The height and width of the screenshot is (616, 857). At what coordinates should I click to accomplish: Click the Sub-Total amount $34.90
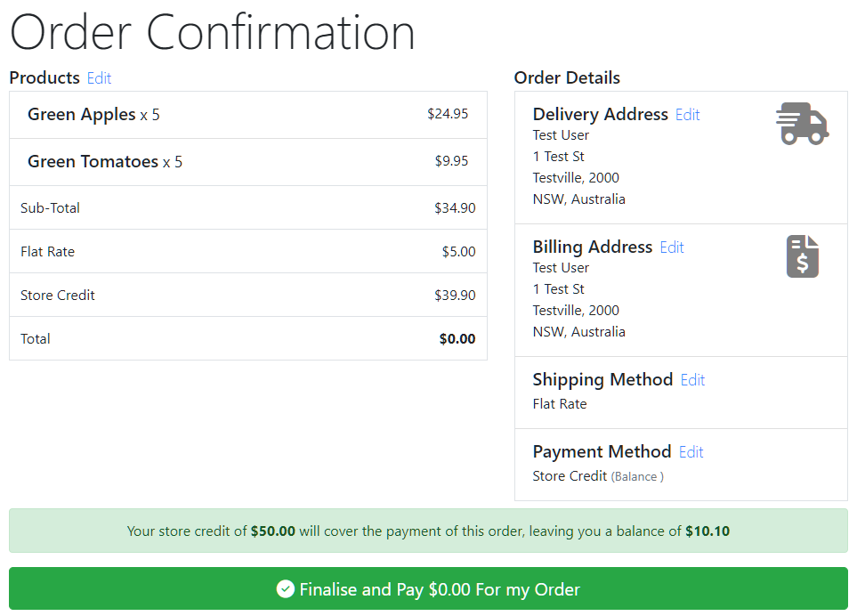(x=455, y=207)
